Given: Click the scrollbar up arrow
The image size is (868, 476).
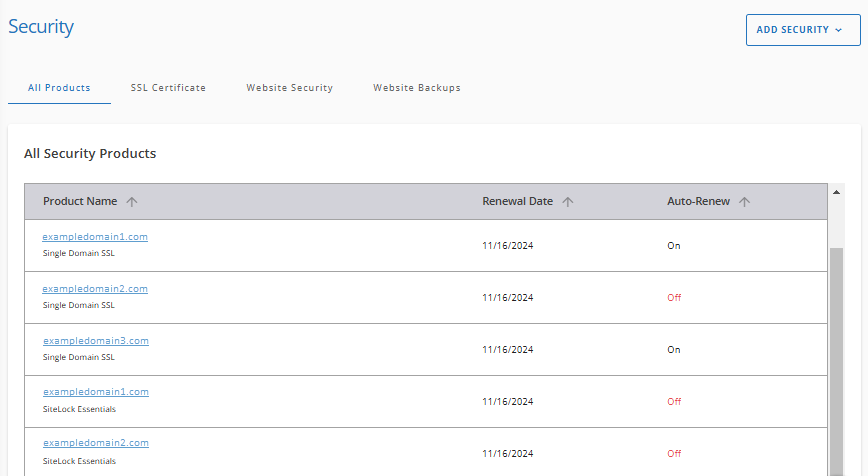Looking at the screenshot, I should click(x=836, y=191).
